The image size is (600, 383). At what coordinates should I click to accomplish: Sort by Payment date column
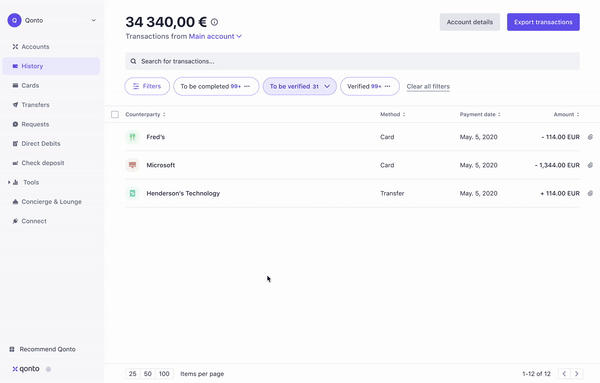(x=480, y=114)
